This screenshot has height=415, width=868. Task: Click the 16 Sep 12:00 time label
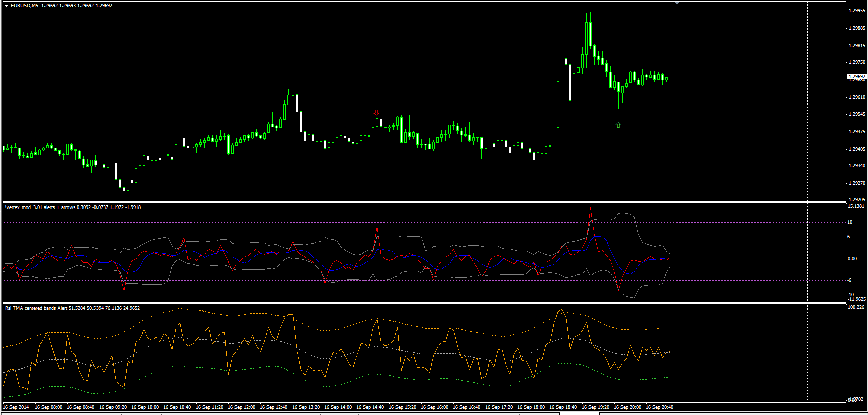point(242,407)
